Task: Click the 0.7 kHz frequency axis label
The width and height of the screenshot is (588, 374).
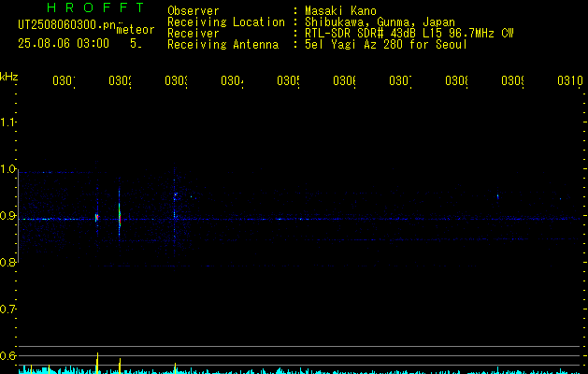Action: coord(7,309)
